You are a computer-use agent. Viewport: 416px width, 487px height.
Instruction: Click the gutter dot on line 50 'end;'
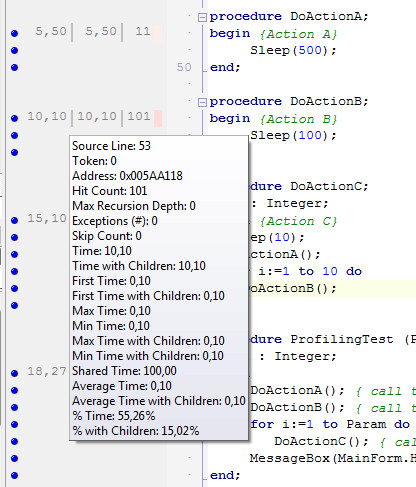tap(14, 67)
